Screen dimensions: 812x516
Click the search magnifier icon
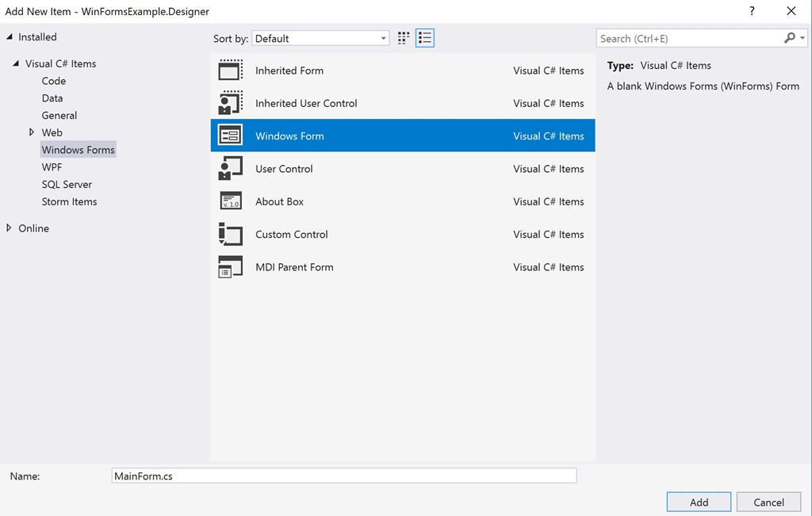(x=788, y=37)
